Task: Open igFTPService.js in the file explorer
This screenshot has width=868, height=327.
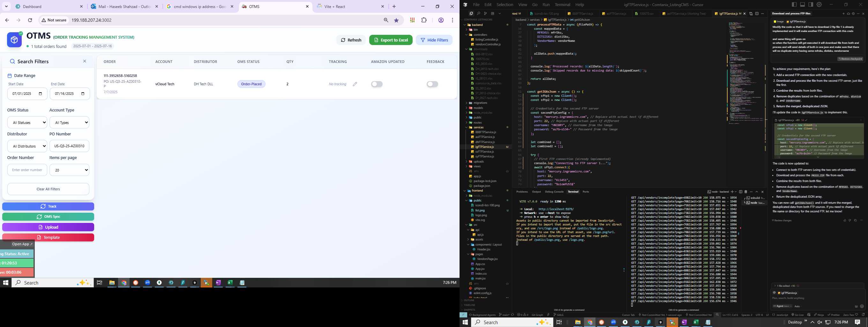Action: pyautogui.click(x=484, y=147)
